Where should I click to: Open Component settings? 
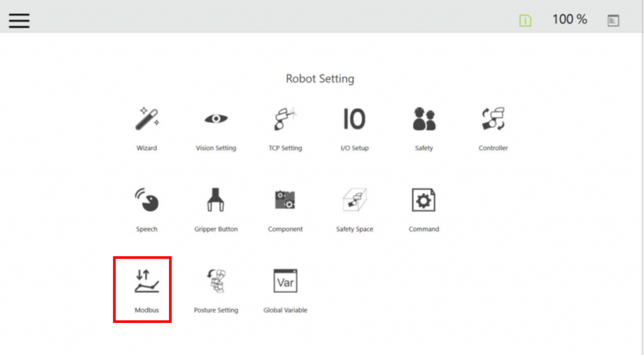[x=285, y=200]
